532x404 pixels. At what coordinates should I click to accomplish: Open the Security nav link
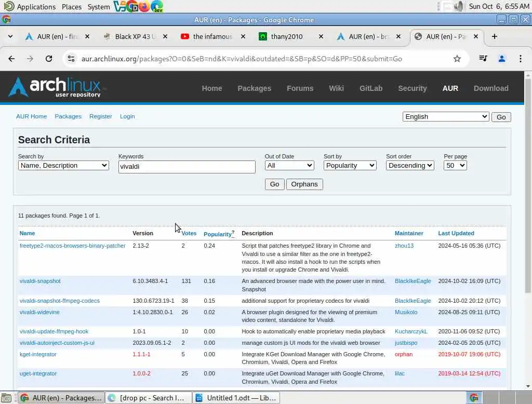click(412, 88)
